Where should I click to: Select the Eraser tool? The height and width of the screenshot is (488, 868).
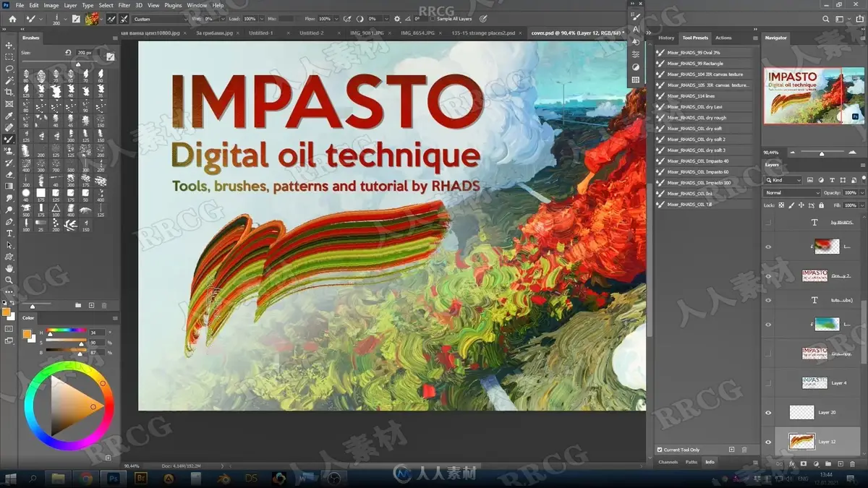[x=9, y=174]
